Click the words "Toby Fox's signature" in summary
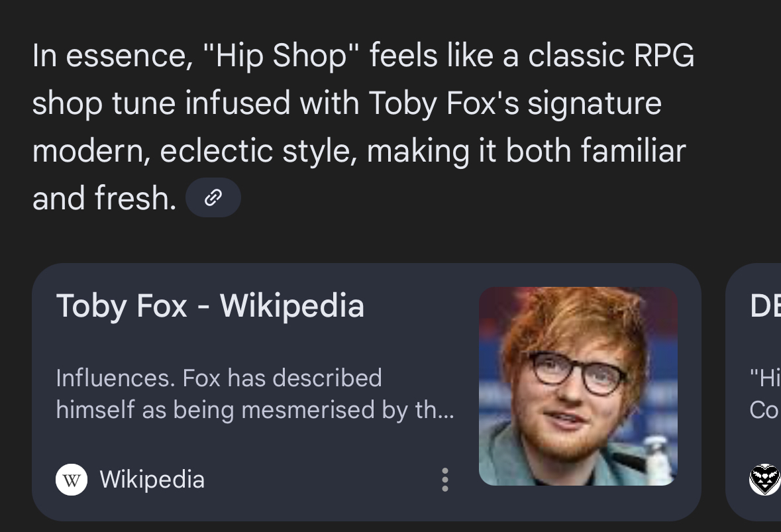 click(515, 103)
